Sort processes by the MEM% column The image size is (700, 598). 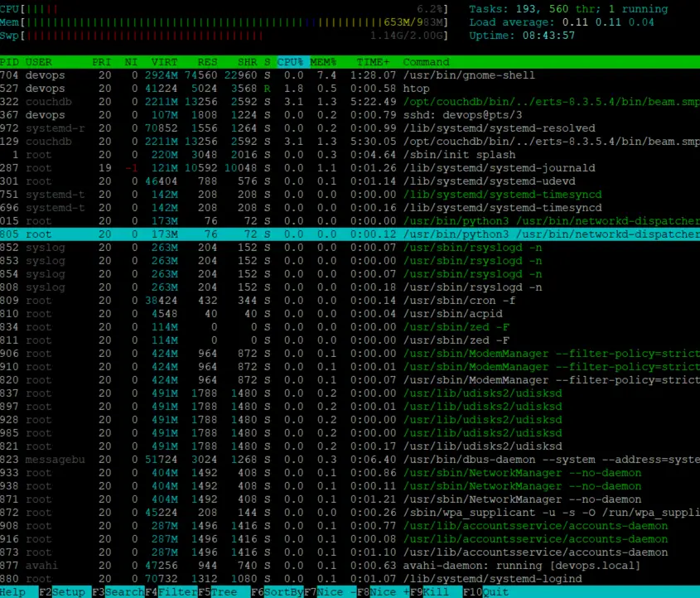[x=322, y=61]
